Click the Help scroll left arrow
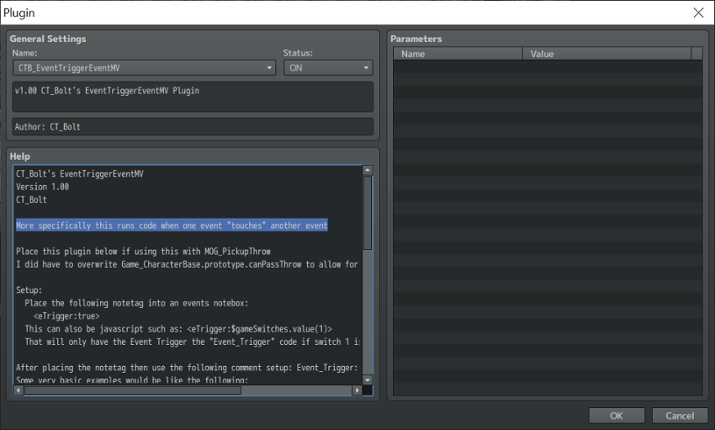The width and height of the screenshot is (715, 430). (x=18, y=390)
